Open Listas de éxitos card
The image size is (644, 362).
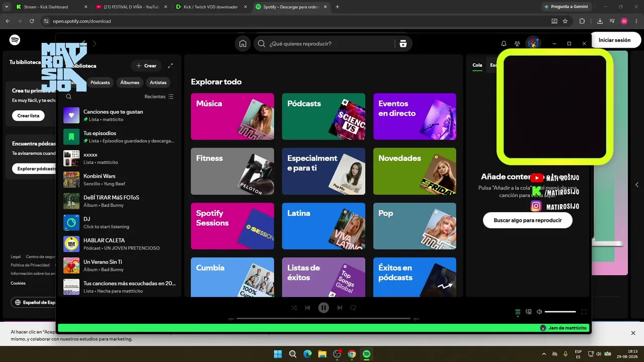[x=324, y=277]
